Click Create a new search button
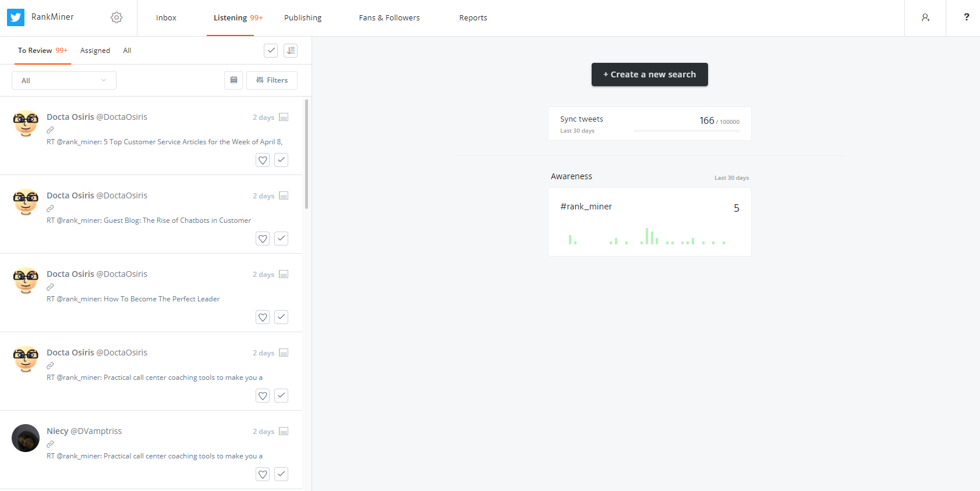The width and height of the screenshot is (980, 491). (x=650, y=74)
